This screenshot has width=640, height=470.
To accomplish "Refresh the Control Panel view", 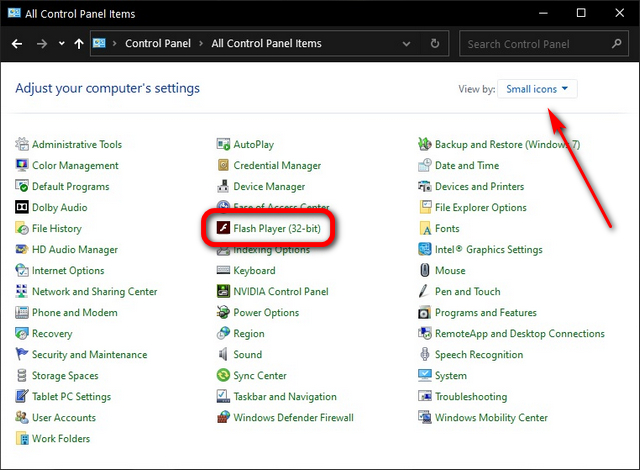I will [434, 44].
